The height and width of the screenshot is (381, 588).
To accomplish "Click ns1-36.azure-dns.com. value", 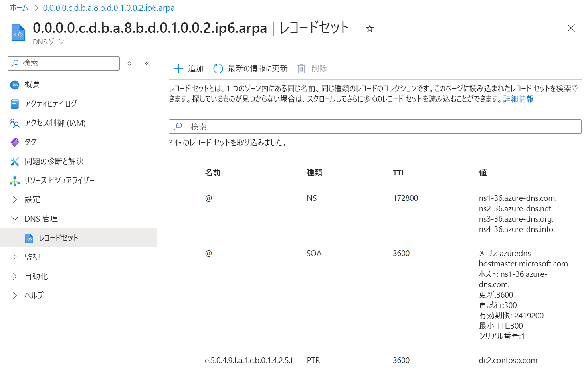I will point(518,198).
